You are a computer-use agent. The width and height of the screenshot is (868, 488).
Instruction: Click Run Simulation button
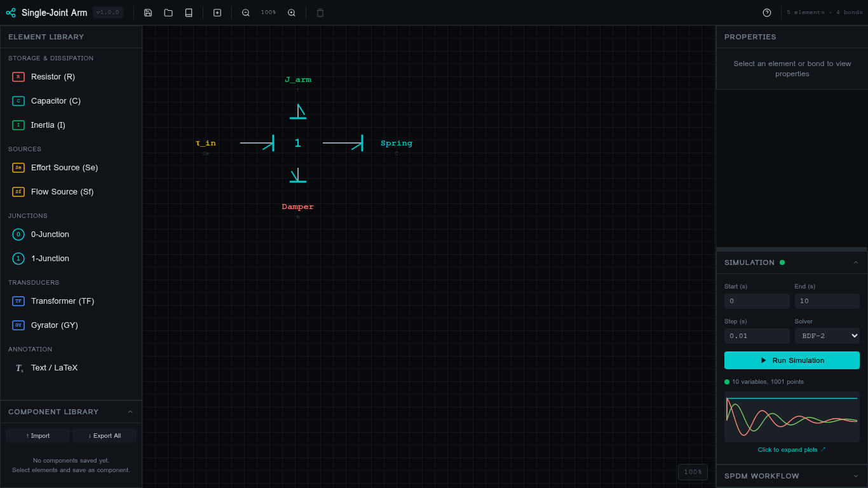[x=792, y=360]
